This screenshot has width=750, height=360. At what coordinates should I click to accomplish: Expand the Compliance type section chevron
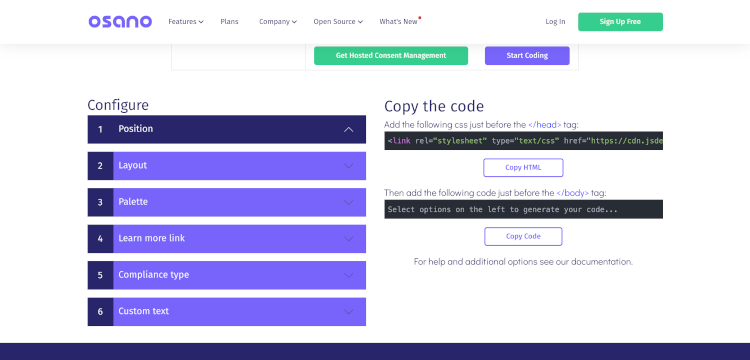[349, 275]
